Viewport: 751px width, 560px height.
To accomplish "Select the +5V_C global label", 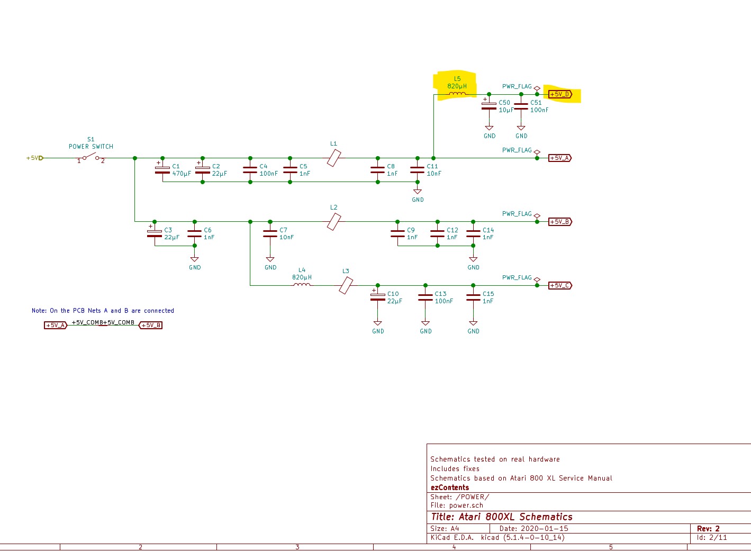I will coord(560,285).
